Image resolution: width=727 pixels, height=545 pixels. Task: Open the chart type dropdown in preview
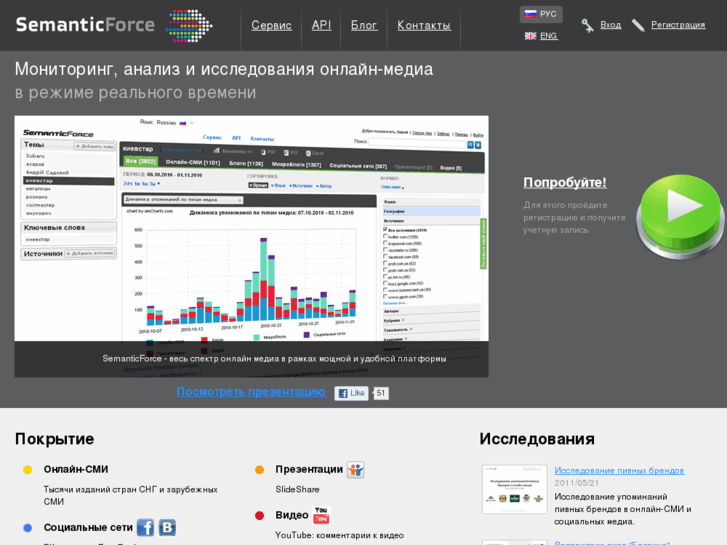pos(183,199)
